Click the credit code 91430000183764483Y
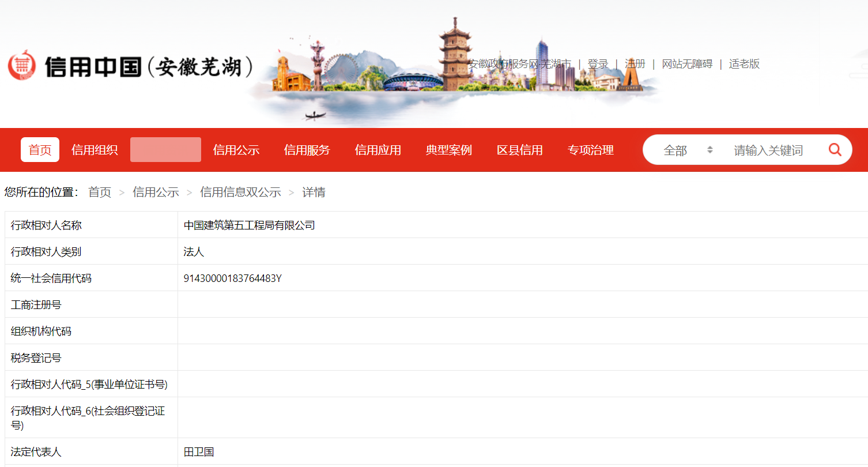868x467 pixels. coord(232,278)
